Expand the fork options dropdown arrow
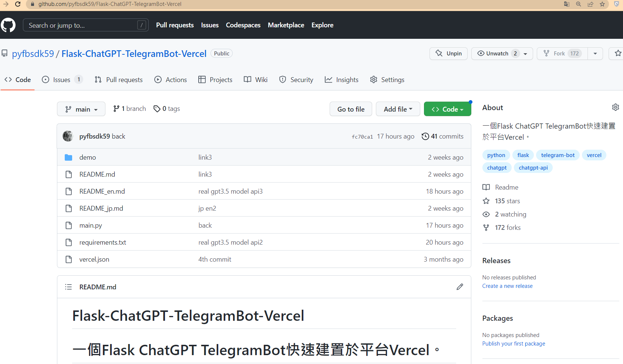Image resolution: width=623 pixels, height=364 pixels. tap(595, 53)
